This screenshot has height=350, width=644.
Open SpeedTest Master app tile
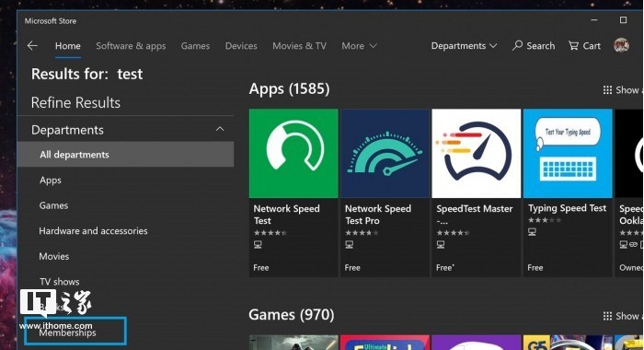[x=477, y=192]
